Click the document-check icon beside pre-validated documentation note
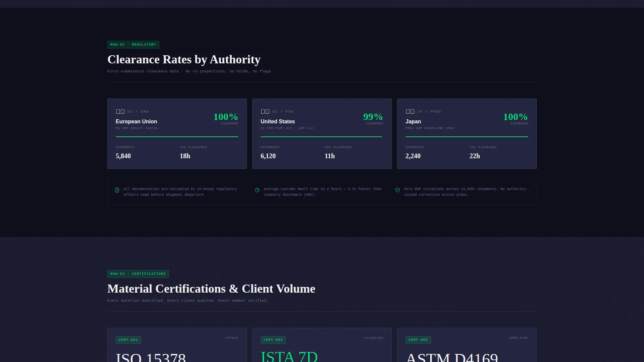 coord(117,190)
